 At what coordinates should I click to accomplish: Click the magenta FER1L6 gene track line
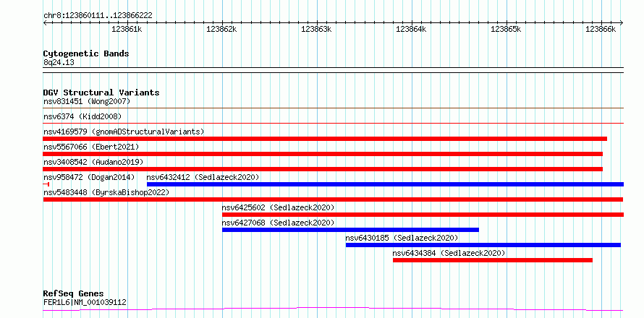[x=333, y=309]
